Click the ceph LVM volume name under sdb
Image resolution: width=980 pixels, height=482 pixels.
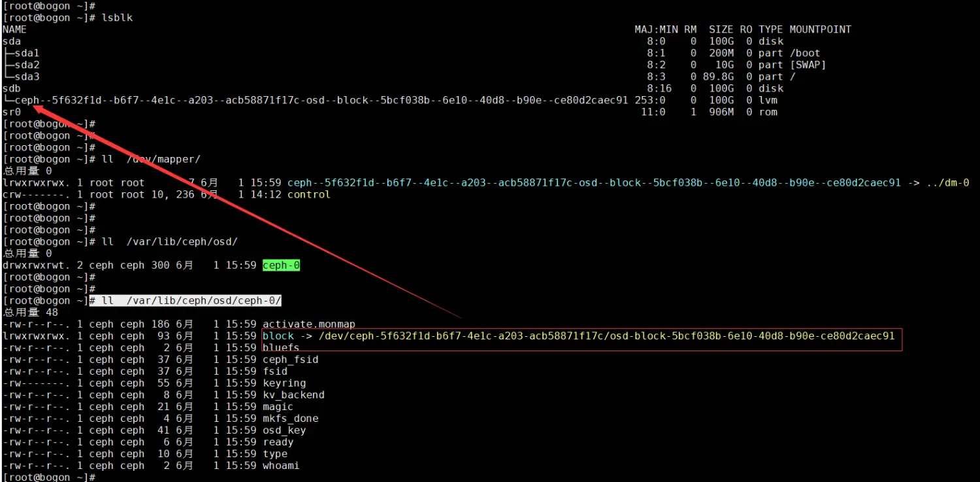tap(321, 100)
